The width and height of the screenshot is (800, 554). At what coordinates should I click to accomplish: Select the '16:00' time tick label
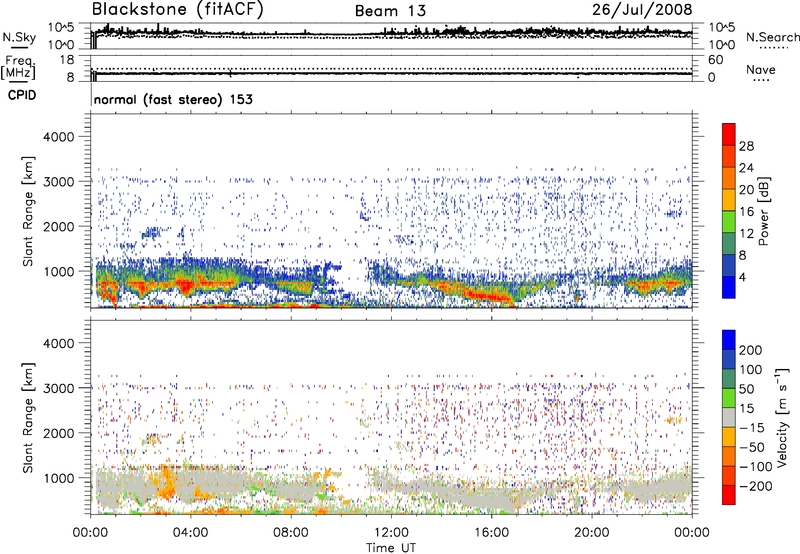coord(491,533)
